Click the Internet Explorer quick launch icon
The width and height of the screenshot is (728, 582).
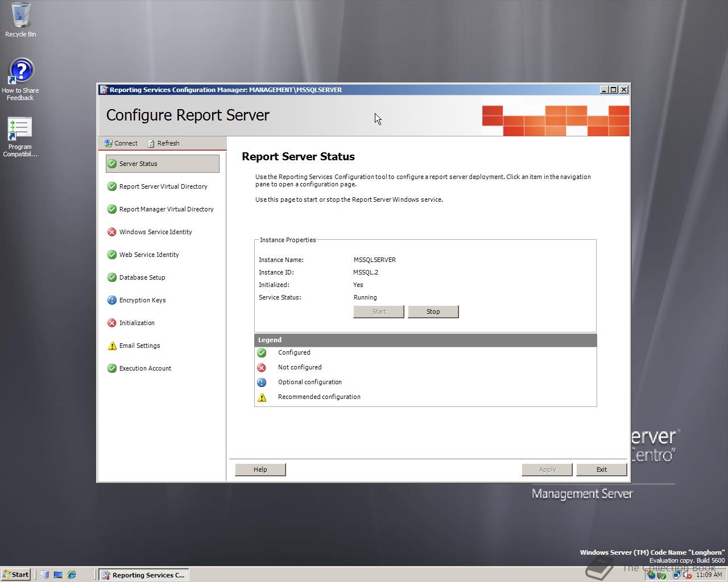click(x=72, y=575)
